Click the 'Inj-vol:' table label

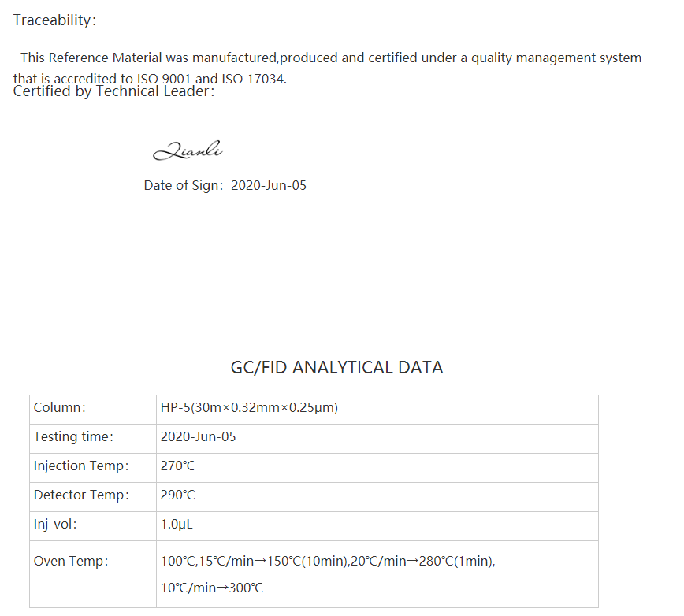click(55, 524)
